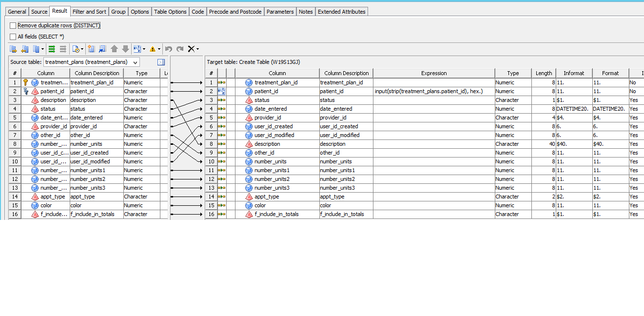The width and height of the screenshot is (644, 316).
Task: Enable Remove duplicate rows (DISTINCT)
Action: point(12,26)
